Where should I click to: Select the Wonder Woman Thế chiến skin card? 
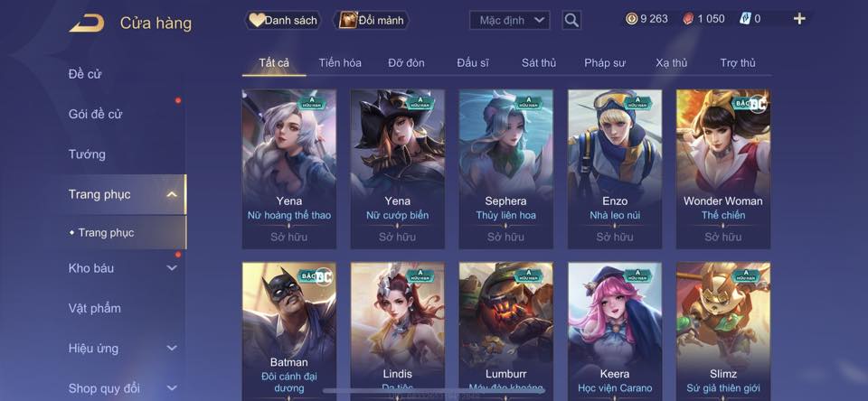click(x=723, y=169)
